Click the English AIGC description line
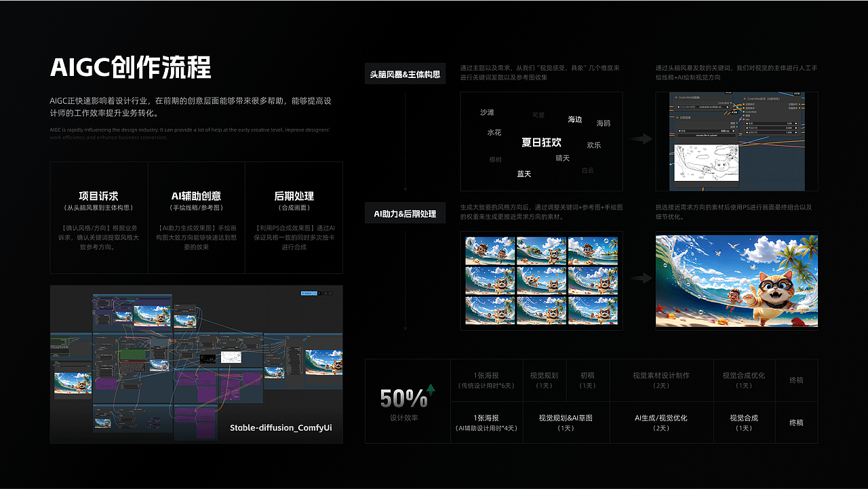 click(x=190, y=133)
